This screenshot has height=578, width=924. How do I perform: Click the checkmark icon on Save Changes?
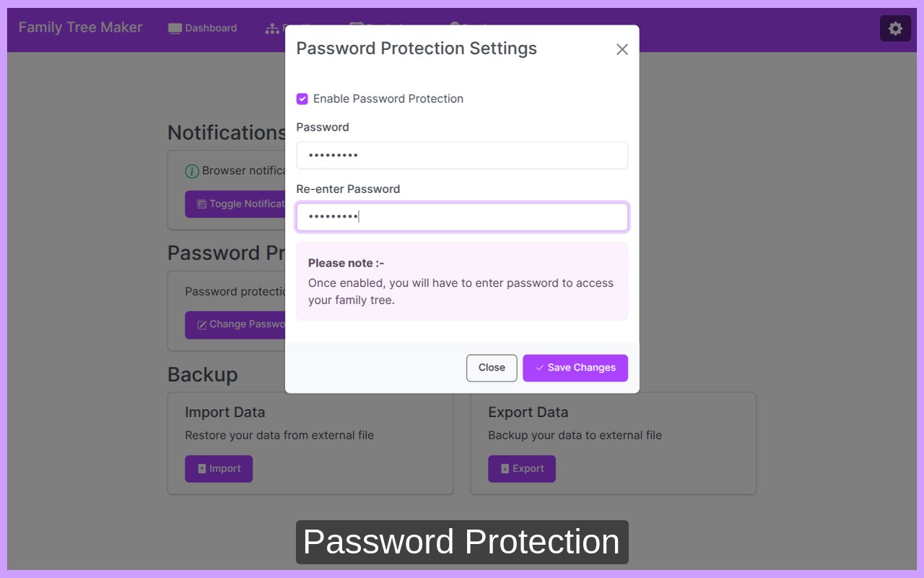(x=539, y=368)
